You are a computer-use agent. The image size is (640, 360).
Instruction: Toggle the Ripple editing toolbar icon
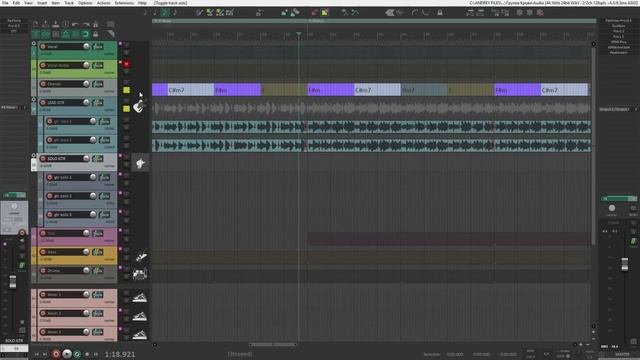click(x=56, y=34)
